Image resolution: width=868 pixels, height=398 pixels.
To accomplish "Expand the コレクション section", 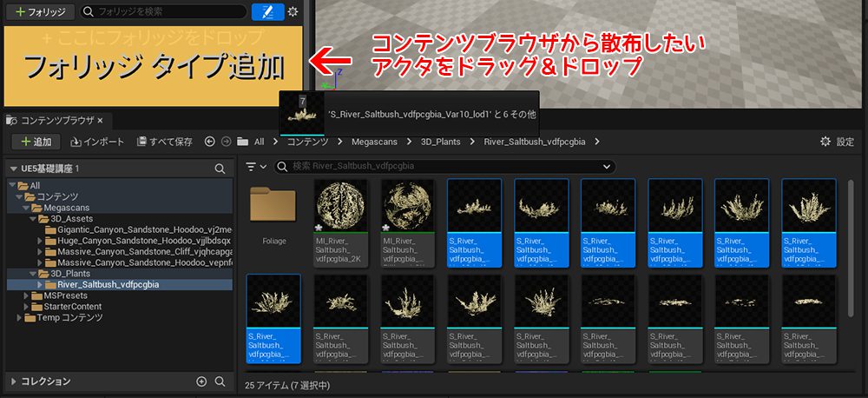I will pyautogui.click(x=13, y=381).
